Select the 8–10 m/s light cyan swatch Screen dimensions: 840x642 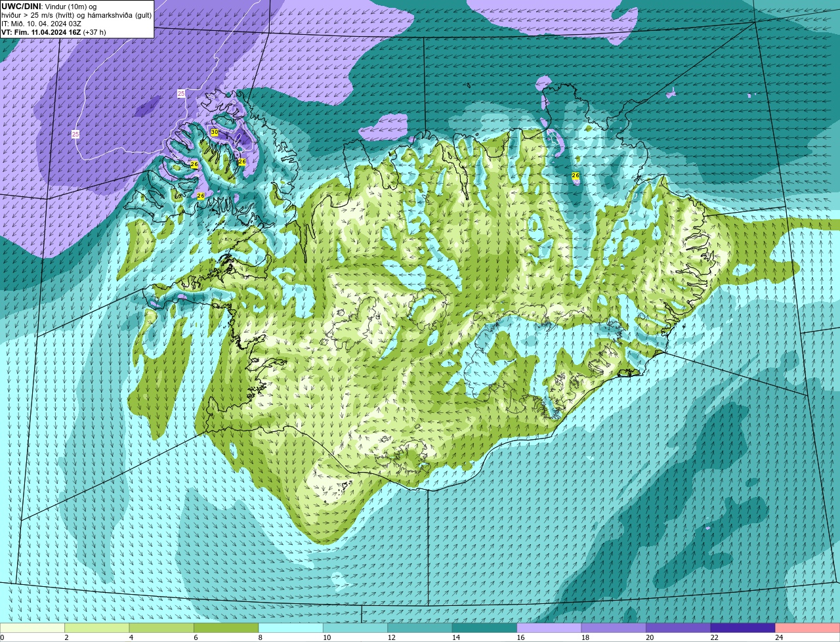[x=291, y=628]
